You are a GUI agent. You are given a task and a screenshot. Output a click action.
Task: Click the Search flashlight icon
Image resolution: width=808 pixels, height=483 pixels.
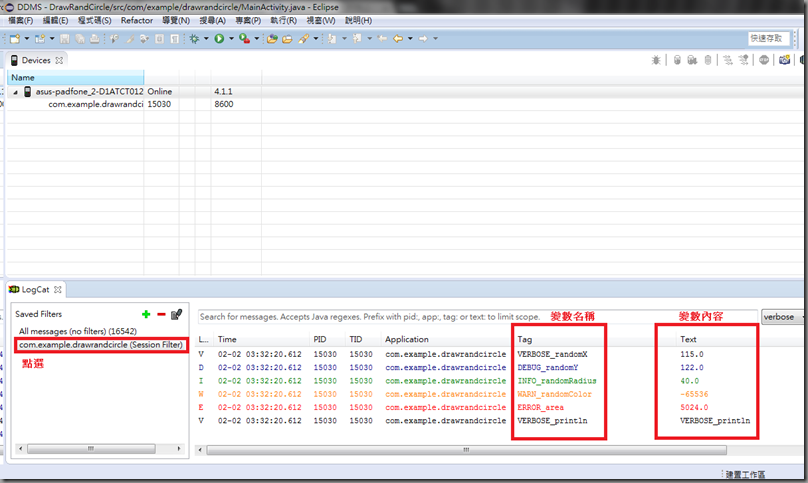point(304,39)
